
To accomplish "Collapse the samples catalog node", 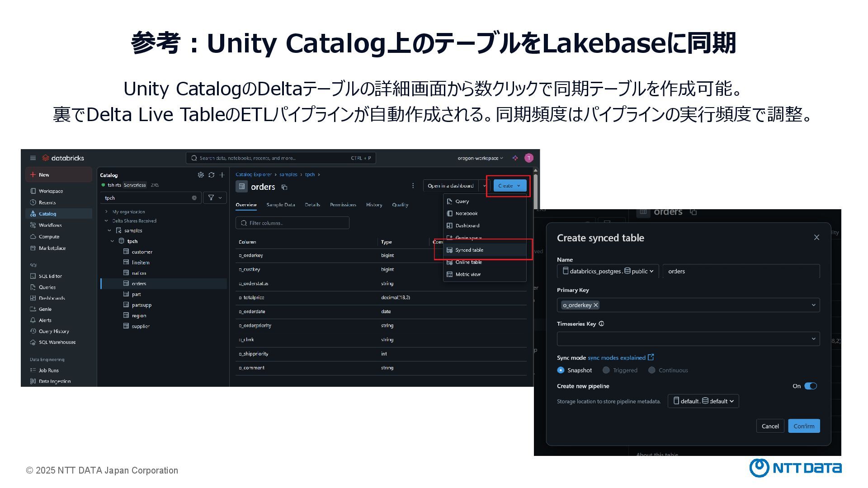I will point(109,230).
